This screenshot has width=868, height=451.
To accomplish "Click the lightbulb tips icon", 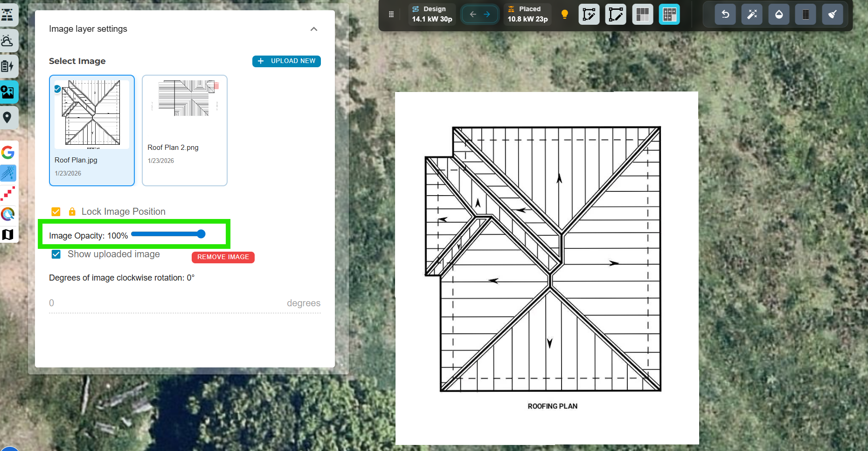I will (564, 14).
